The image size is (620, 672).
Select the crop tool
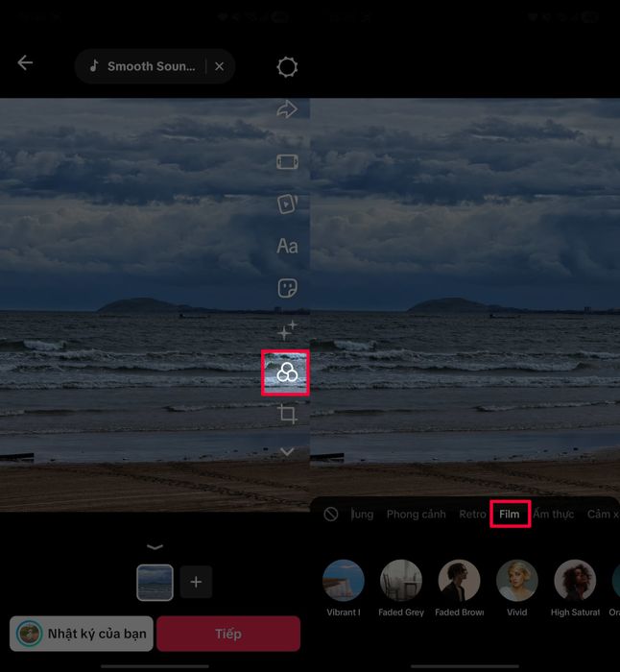[x=287, y=414]
